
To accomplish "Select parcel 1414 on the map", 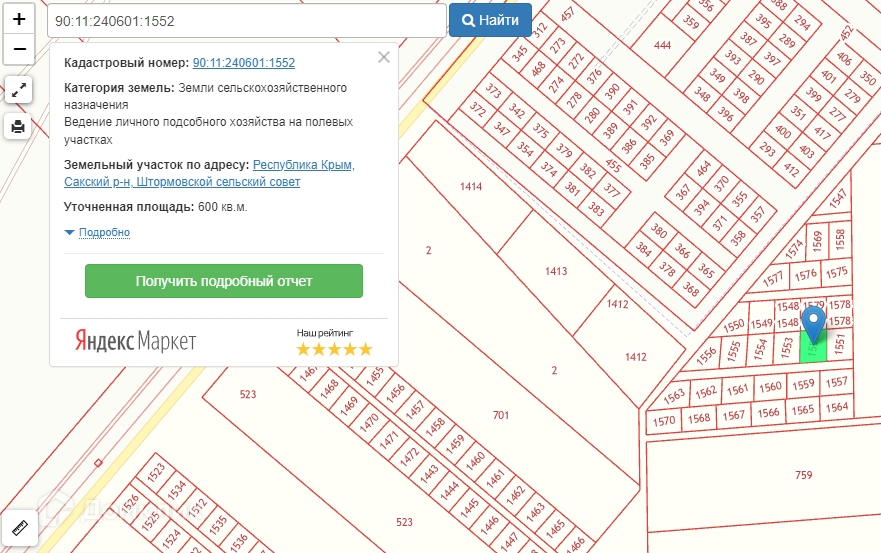I will click(x=471, y=187).
